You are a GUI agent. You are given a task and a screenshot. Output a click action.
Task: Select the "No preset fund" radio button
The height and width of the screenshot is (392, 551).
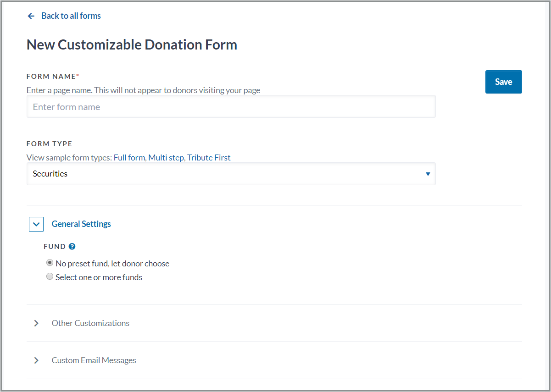coord(50,263)
